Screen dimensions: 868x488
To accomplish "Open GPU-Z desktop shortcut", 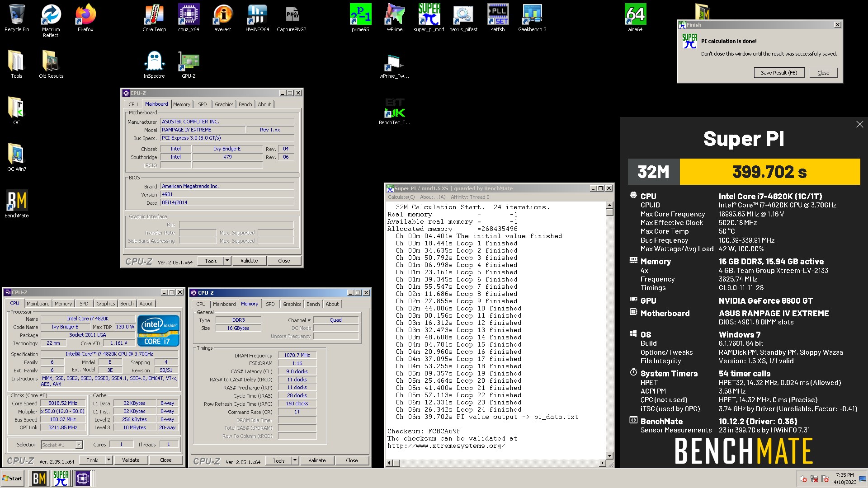I will [189, 64].
